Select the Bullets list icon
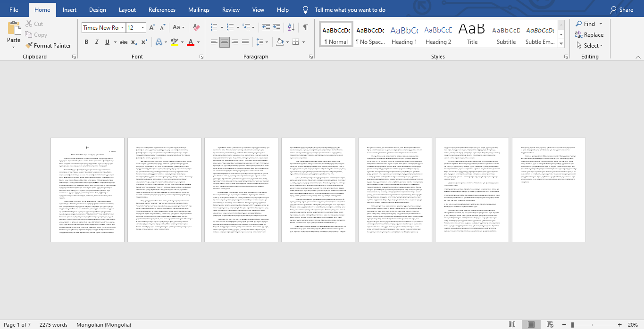 tap(214, 28)
